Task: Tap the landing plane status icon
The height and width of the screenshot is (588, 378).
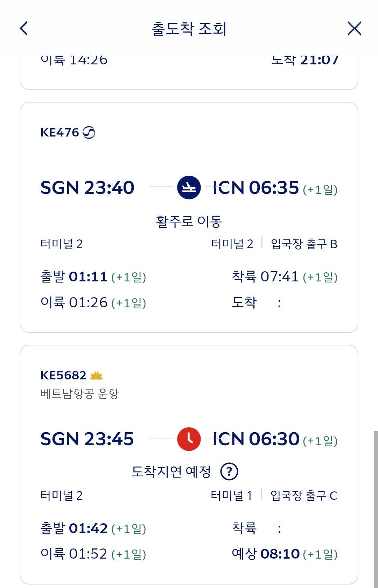Action: pyautogui.click(x=189, y=188)
